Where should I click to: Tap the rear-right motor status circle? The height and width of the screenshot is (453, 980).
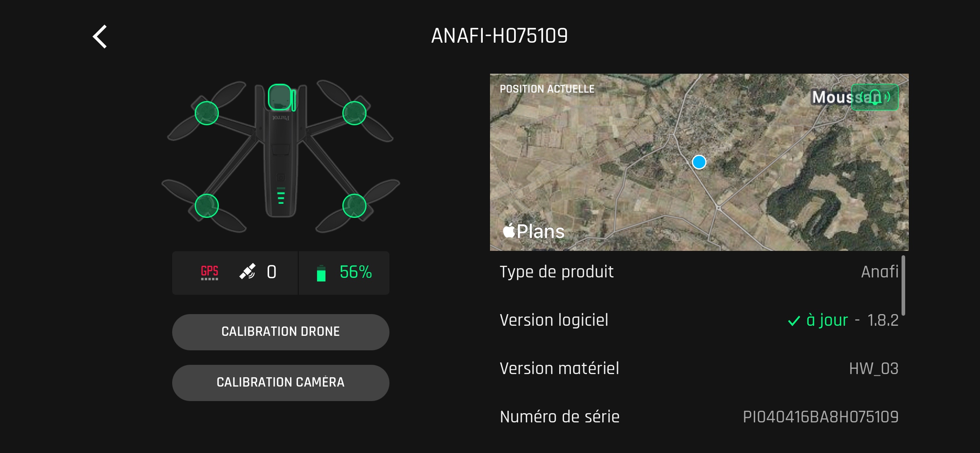[354, 206]
